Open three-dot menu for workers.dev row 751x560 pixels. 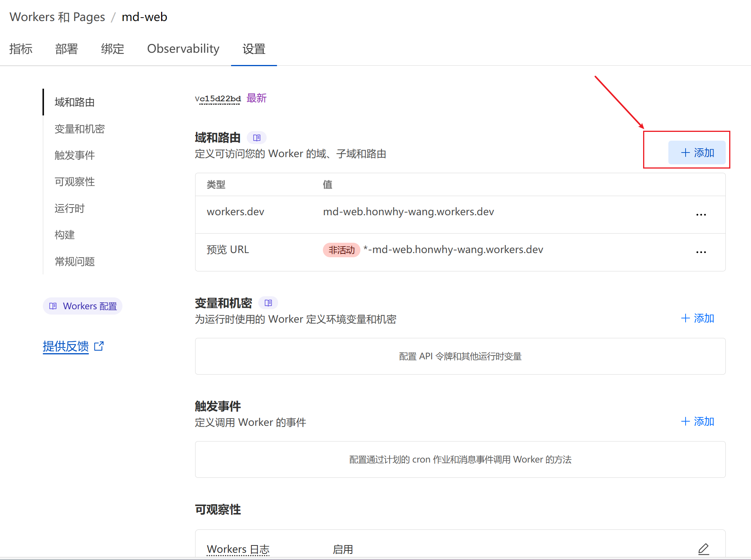click(701, 214)
